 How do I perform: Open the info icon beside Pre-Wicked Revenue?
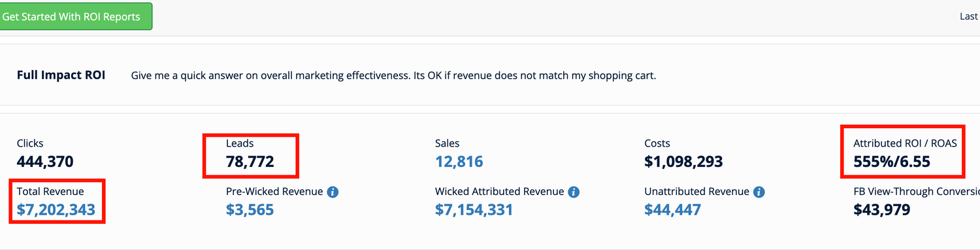tap(333, 192)
